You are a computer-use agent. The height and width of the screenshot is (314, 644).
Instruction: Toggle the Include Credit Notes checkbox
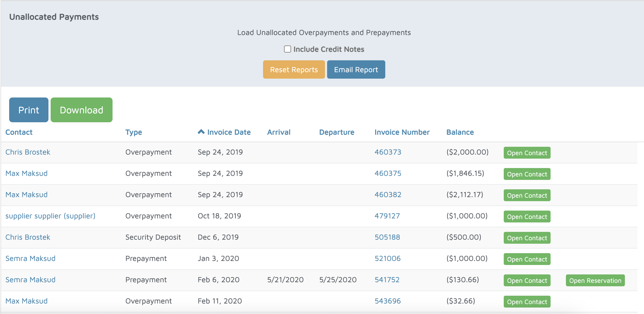click(288, 49)
